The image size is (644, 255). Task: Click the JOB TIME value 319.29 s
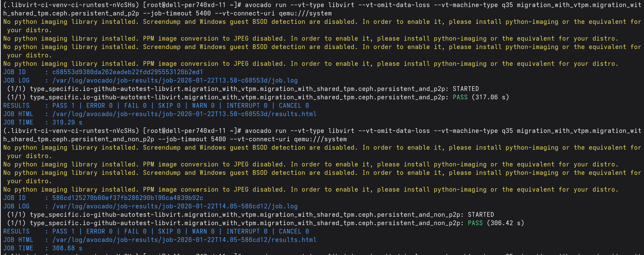click(x=67, y=122)
